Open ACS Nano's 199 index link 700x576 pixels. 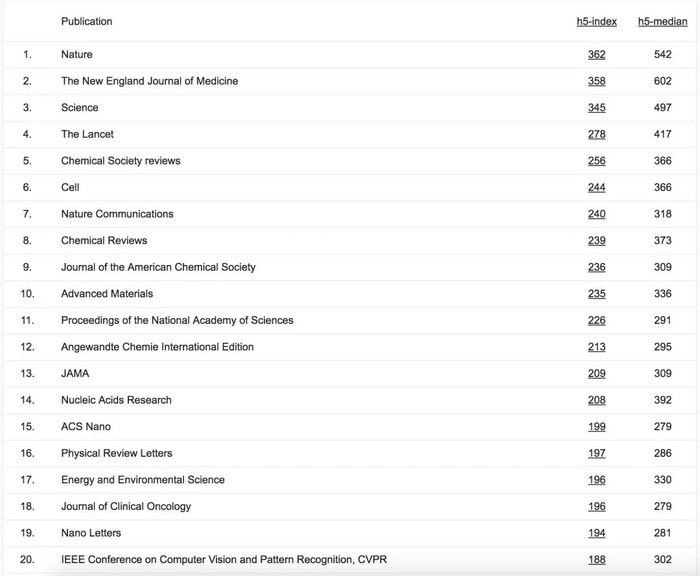pyautogui.click(x=596, y=426)
